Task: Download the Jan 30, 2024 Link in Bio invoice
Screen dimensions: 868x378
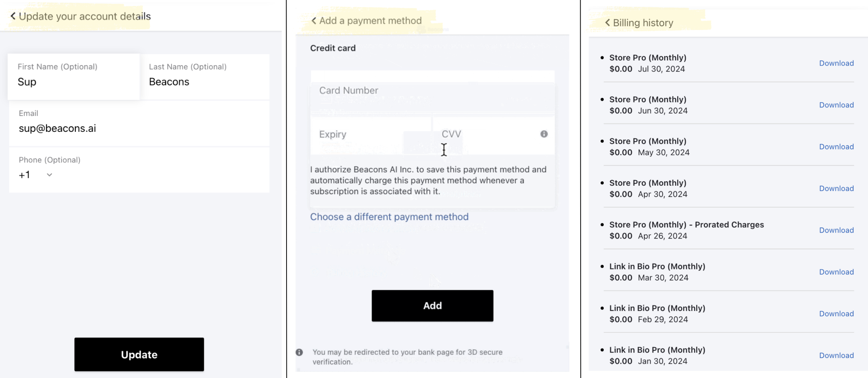Action: (836, 355)
